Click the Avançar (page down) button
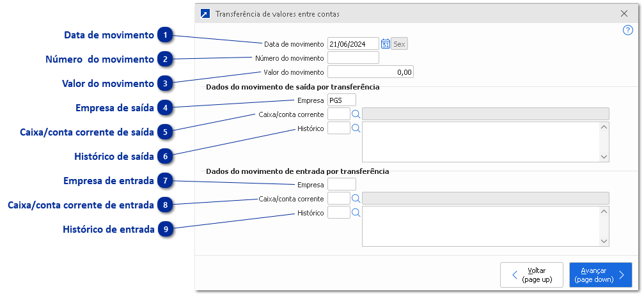644x296 pixels. click(601, 275)
